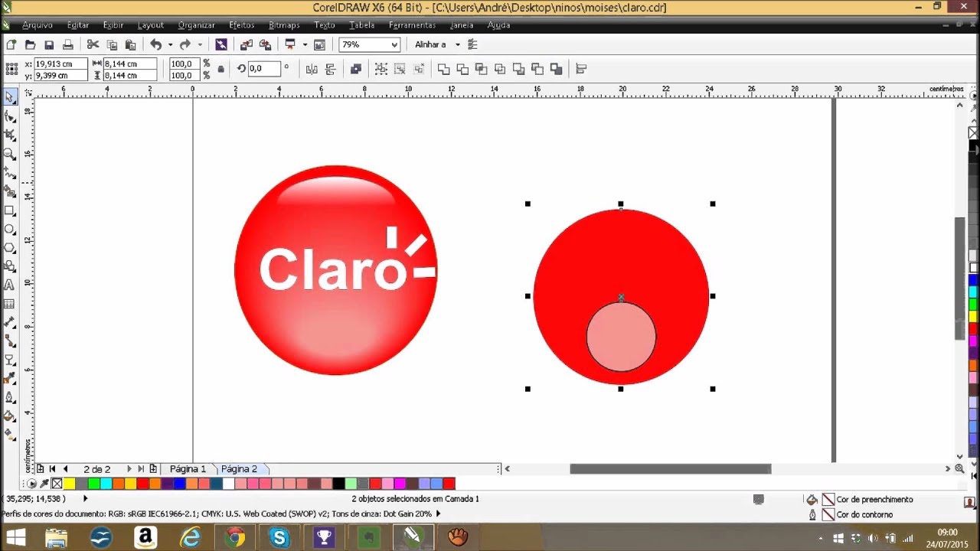The height and width of the screenshot is (551, 980).
Task: Select the Ellipse tool
Action: click(x=9, y=229)
